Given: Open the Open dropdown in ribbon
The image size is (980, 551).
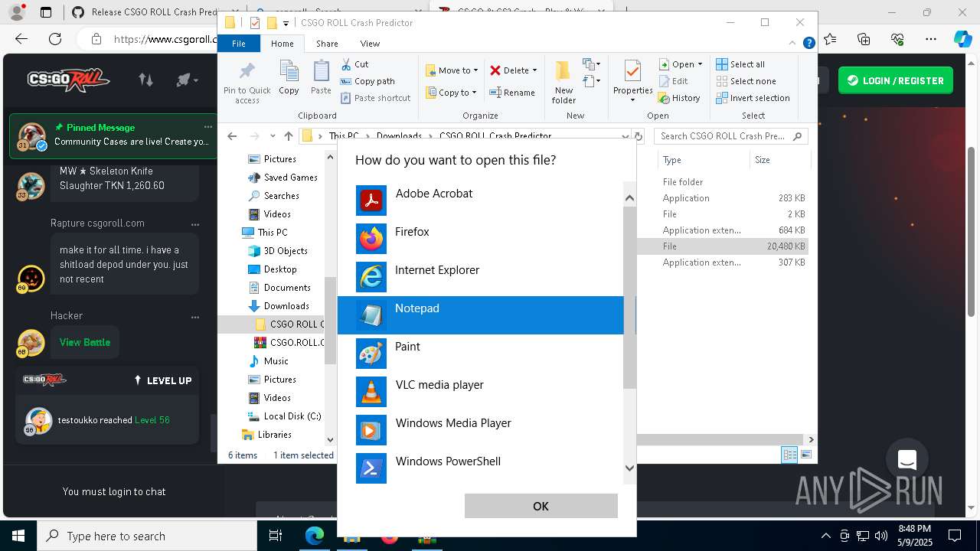Looking at the screenshot, I should (680, 64).
